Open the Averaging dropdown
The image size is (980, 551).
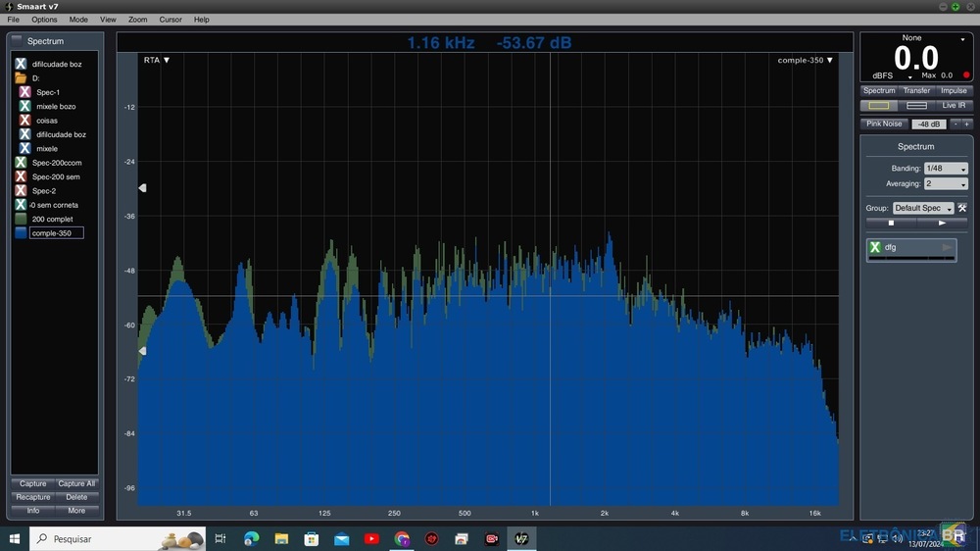pyautogui.click(x=946, y=184)
